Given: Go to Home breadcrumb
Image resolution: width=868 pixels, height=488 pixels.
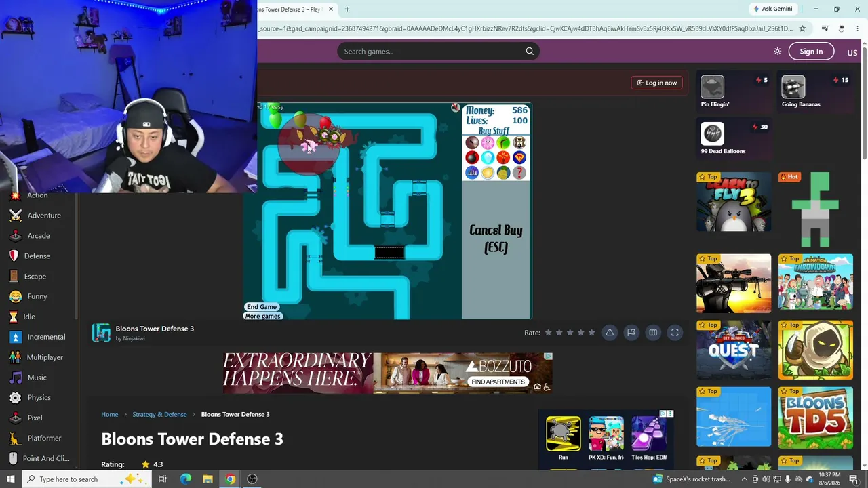Looking at the screenshot, I should [110, 415].
